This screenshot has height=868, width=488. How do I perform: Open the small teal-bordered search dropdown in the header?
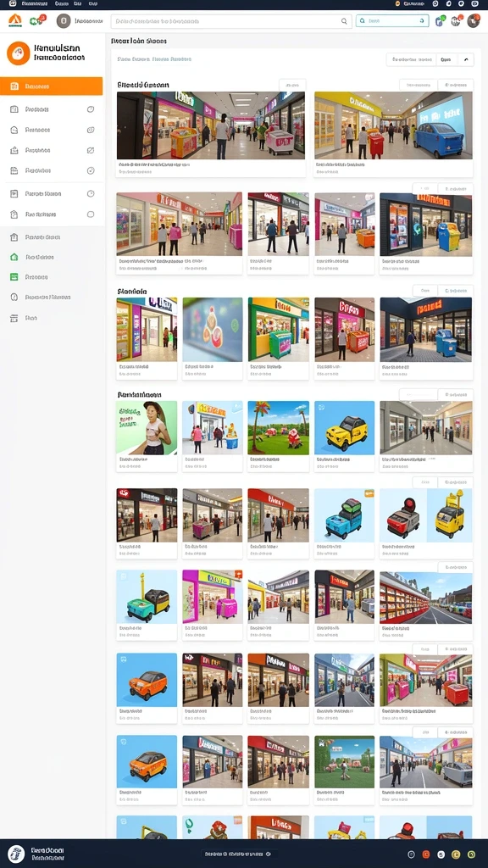392,21
